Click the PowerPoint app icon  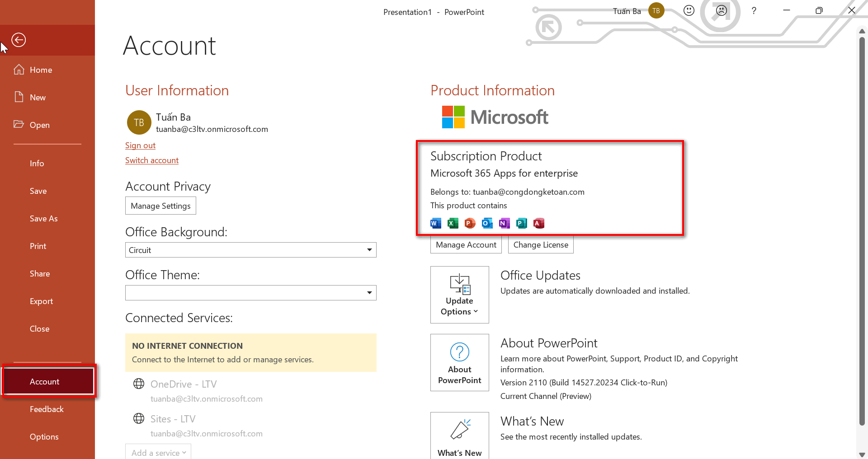coord(470,223)
